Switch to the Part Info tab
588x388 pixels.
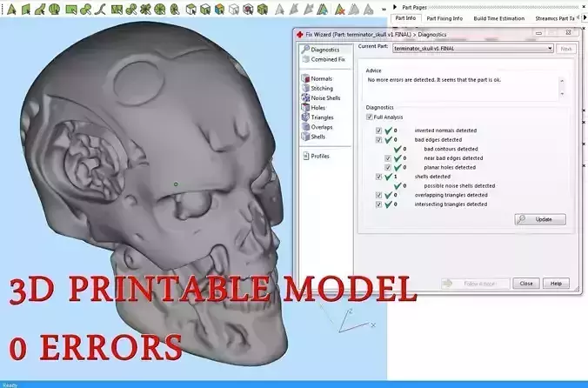pos(405,18)
